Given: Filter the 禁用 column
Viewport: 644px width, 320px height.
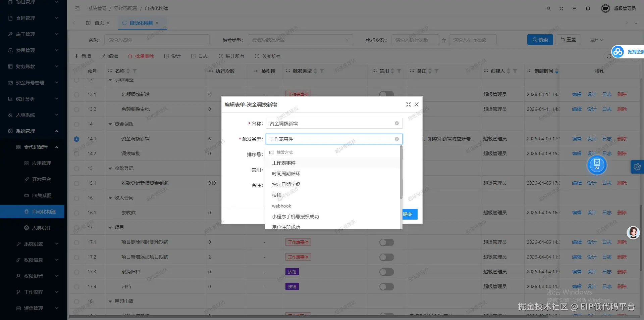Looking at the screenshot, I should point(399,71).
